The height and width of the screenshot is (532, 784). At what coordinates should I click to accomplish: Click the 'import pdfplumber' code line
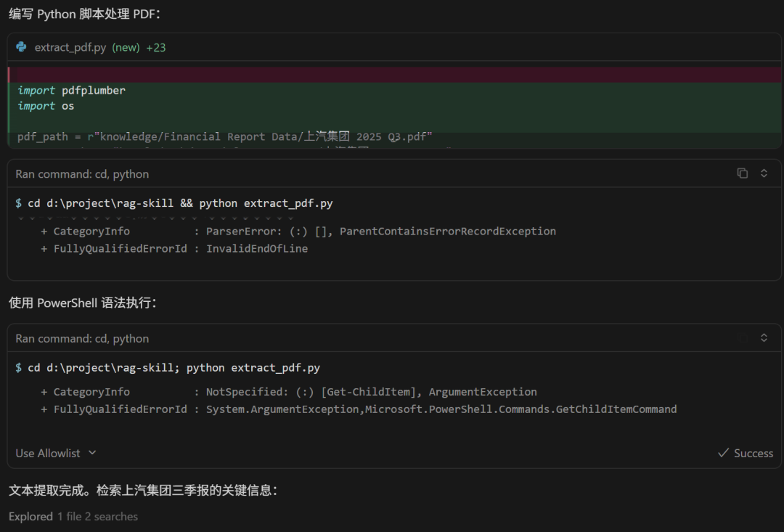click(x=71, y=90)
